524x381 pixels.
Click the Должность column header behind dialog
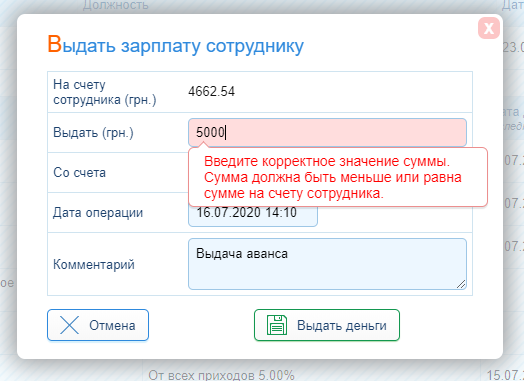(115, 5)
